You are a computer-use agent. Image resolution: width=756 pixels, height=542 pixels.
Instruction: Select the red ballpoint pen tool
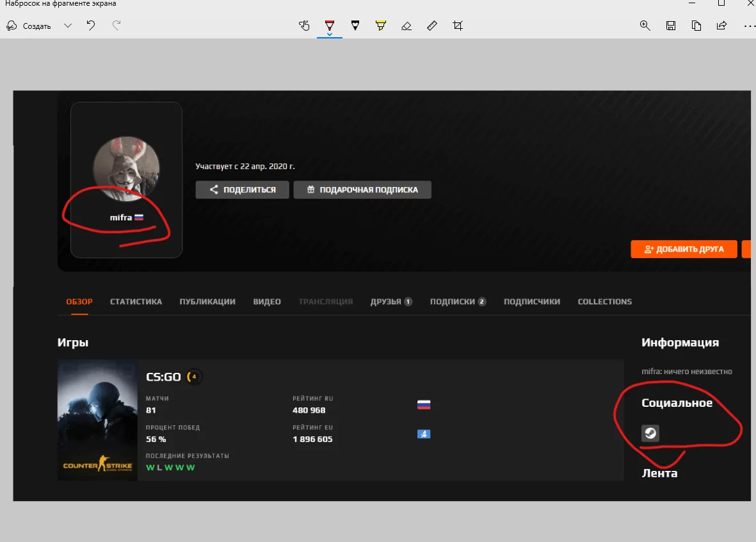[330, 26]
